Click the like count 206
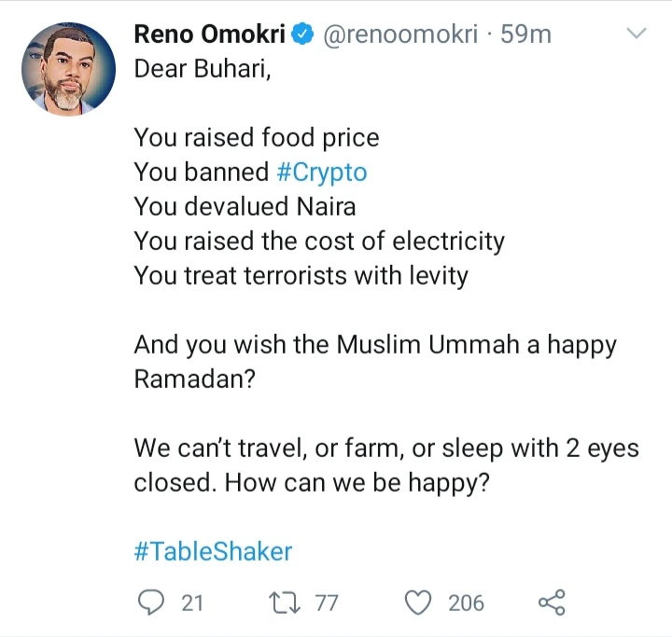This screenshot has height=637, width=672. tap(466, 603)
